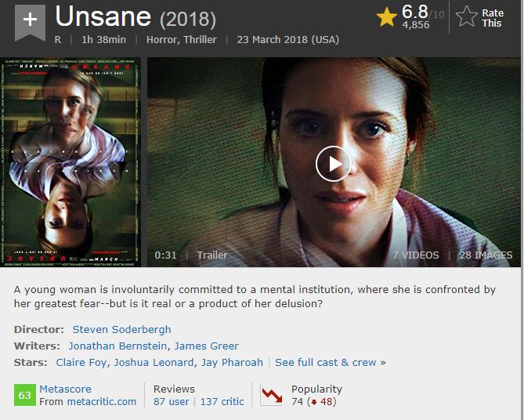Open Steven Soderbergh director page
Viewport: 524px width, 420px height.
[121, 329]
